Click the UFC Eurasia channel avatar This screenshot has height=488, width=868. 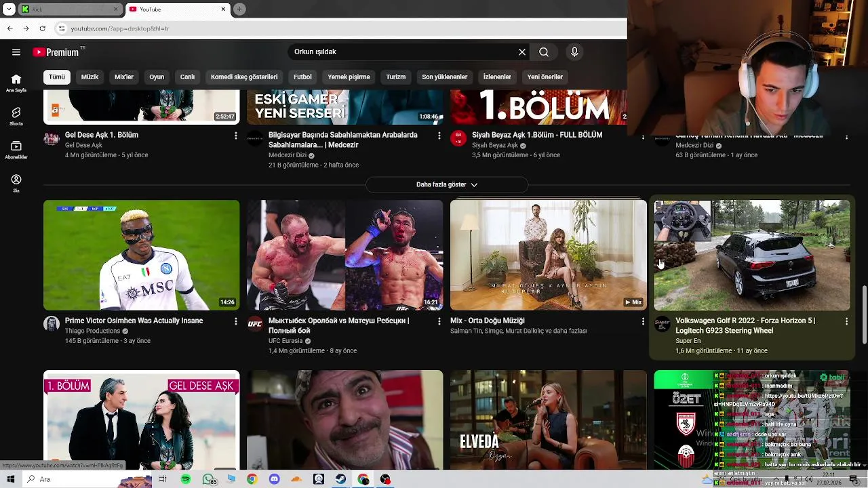255,324
